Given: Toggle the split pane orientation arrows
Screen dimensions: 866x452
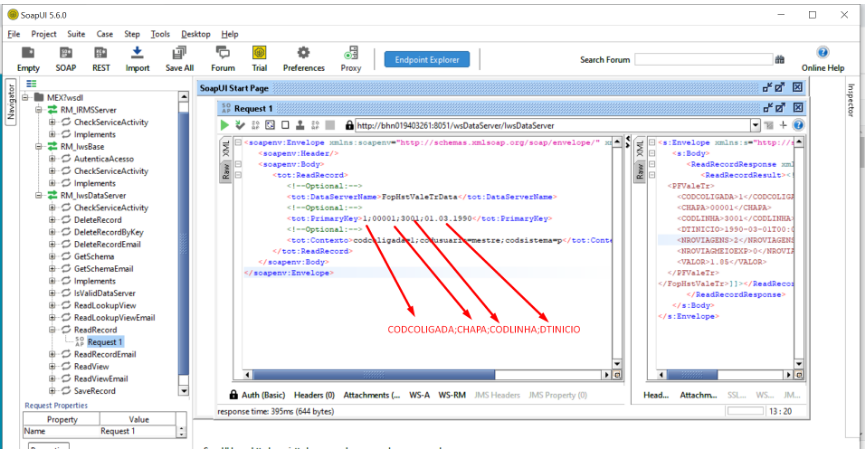Looking at the screenshot, I should [627, 143].
